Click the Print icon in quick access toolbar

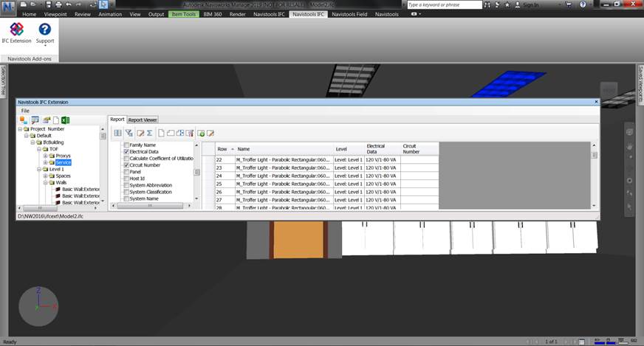click(58, 4)
